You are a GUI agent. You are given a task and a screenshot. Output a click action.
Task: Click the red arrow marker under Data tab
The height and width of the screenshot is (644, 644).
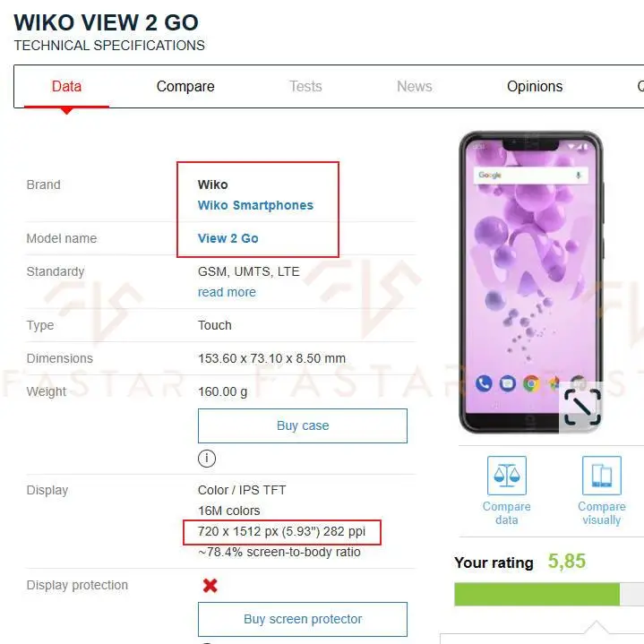66,110
